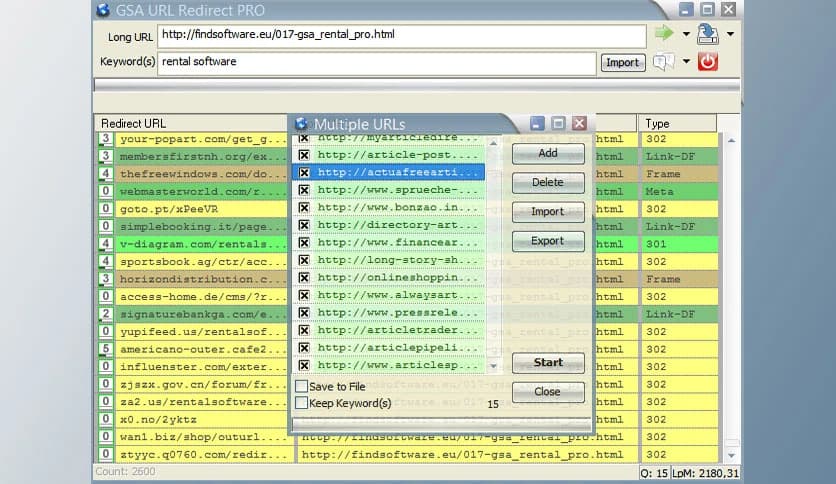The width and height of the screenshot is (836, 484).
Task: Click the green arrow start redirect icon
Action: (664, 33)
